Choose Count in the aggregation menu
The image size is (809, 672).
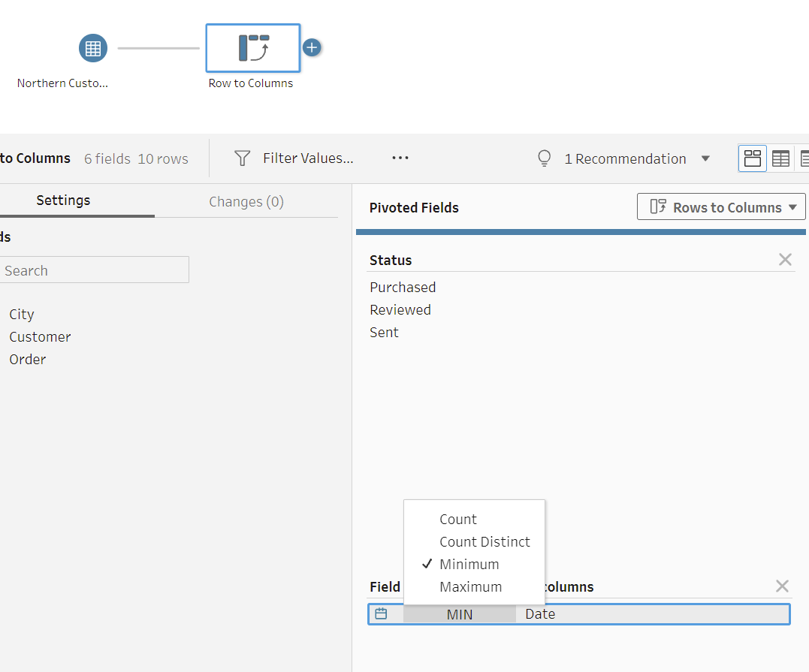457,519
